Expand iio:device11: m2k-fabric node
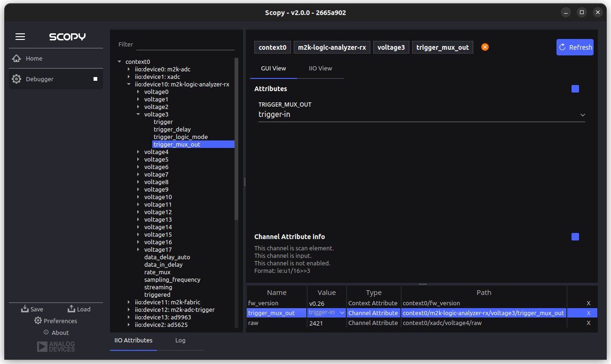611x364 pixels. 129,302
